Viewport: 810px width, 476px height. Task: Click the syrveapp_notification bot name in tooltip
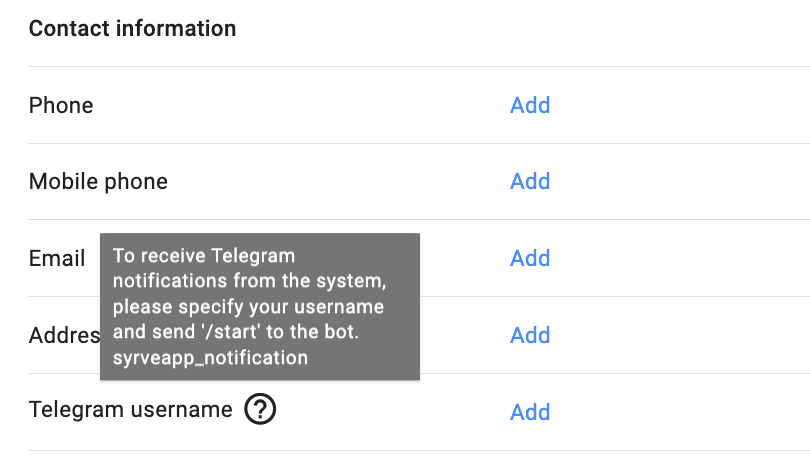click(x=210, y=357)
